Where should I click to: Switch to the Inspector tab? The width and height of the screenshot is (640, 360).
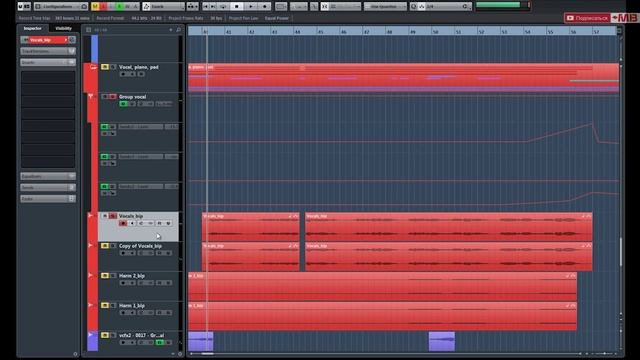[x=33, y=28]
